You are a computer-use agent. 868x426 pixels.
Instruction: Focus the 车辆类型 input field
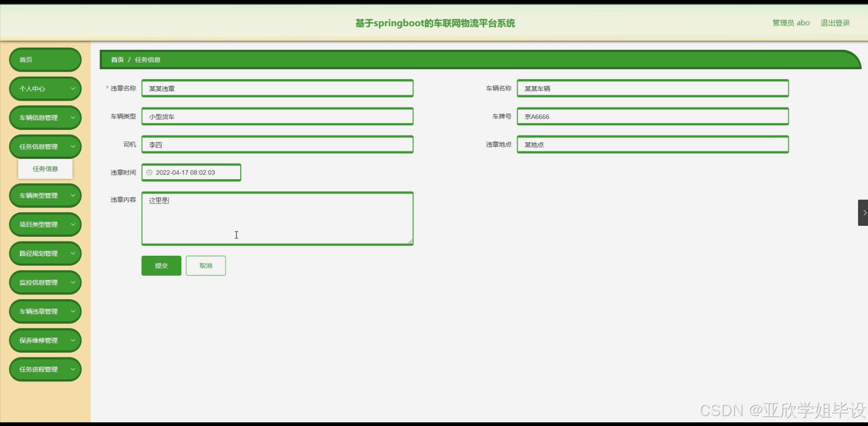[x=277, y=116]
